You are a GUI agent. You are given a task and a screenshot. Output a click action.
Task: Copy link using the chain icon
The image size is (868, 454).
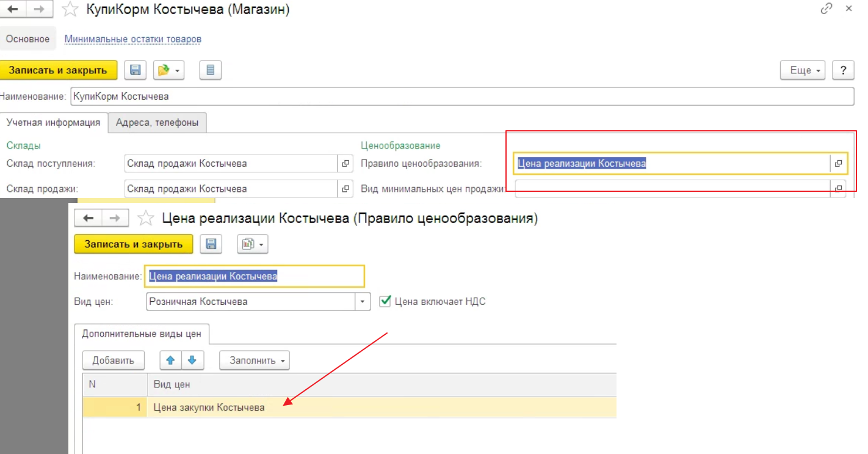coord(826,9)
